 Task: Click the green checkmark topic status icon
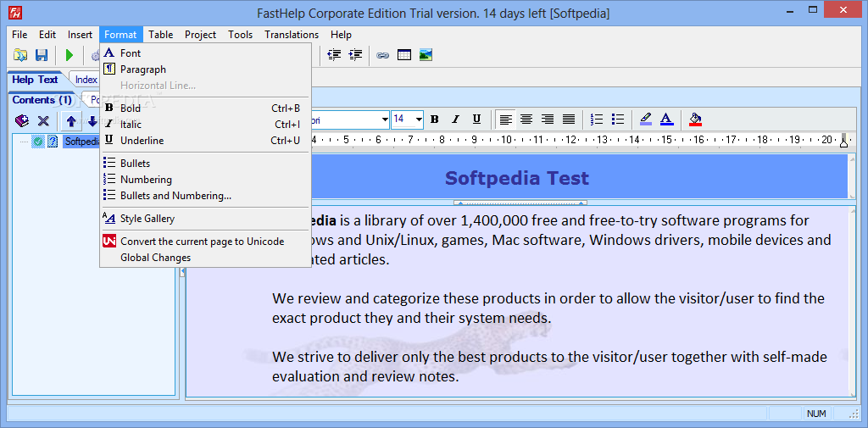coord(37,142)
